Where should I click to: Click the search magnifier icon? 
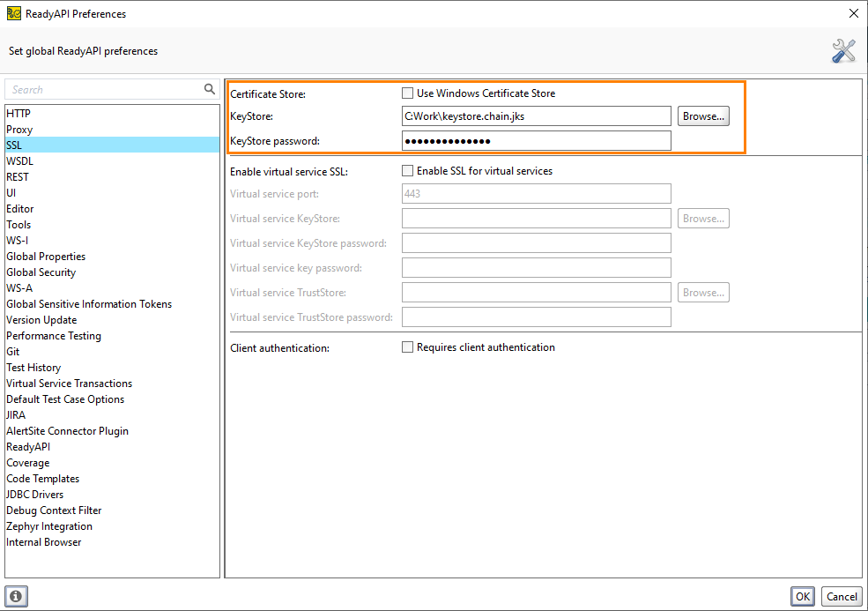[x=209, y=89]
